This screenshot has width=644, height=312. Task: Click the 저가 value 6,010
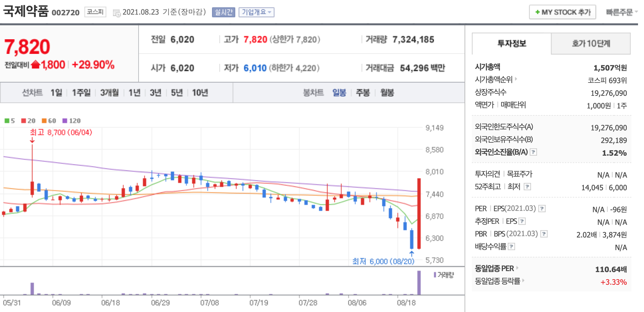(x=255, y=68)
